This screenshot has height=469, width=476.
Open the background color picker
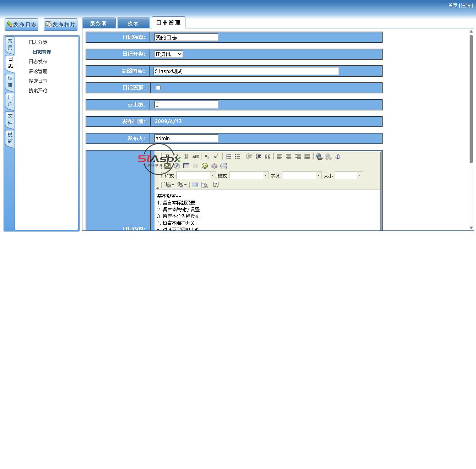[x=182, y=185]
